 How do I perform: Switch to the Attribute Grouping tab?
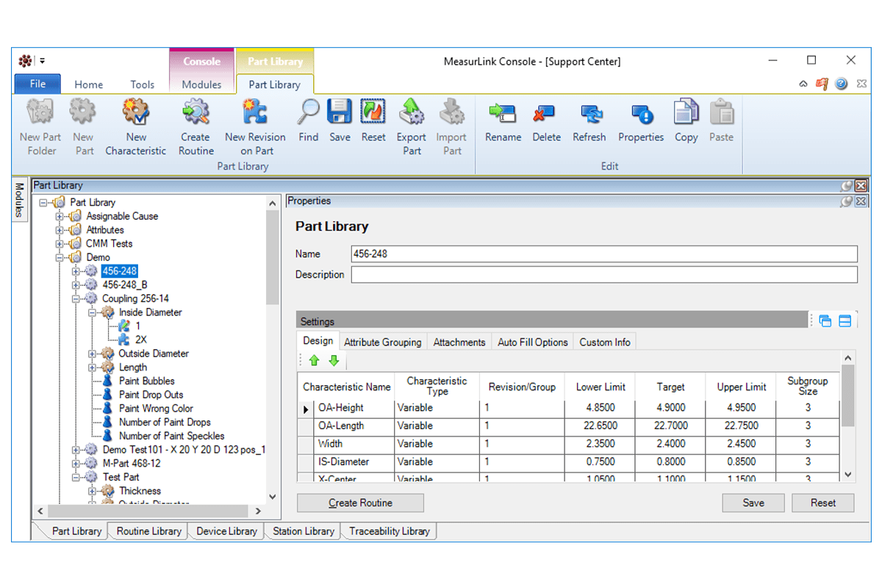click(x=382, y=342)
